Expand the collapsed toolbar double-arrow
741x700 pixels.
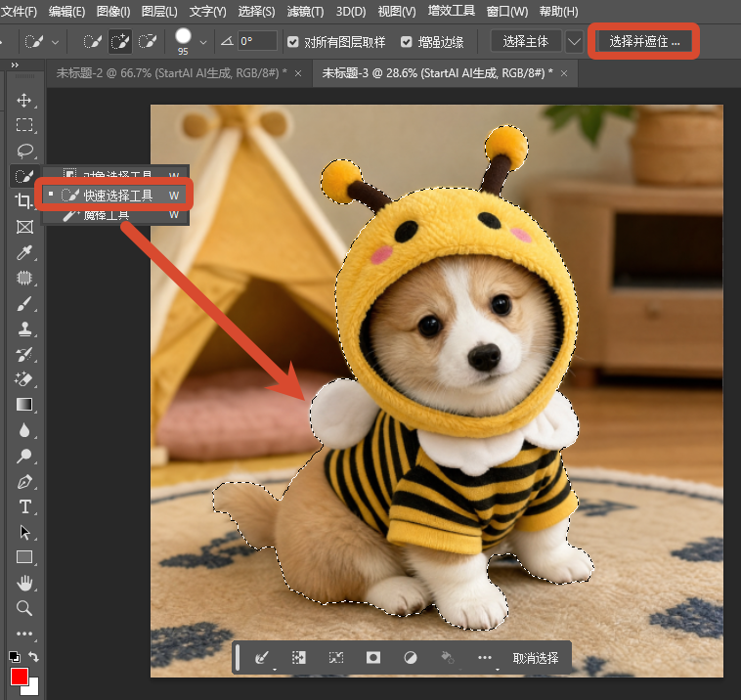pyautogui.click(x=15, y=65)
